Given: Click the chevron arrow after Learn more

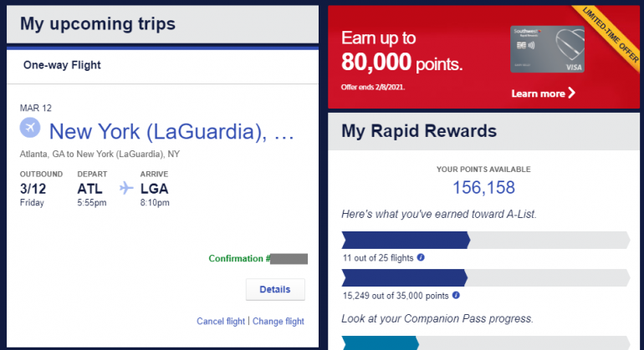Looking at the screenshot, I should pyautogui.click(x=572, y=94).
